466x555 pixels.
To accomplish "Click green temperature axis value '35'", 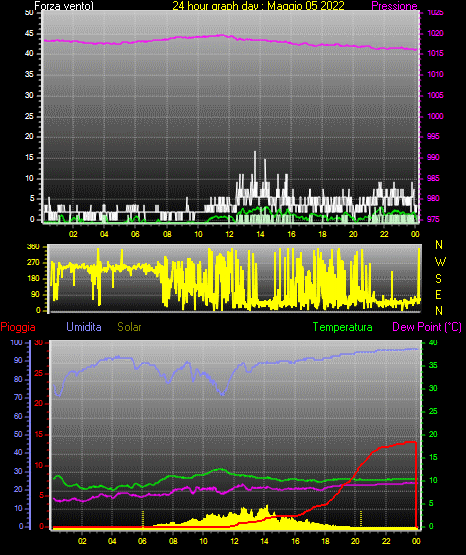I will pos(433,365).
